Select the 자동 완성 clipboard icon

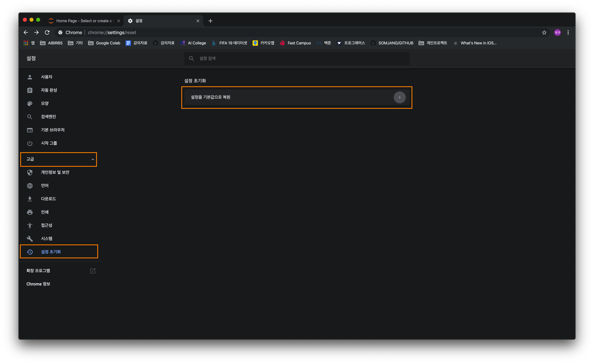tap(30, 90)
